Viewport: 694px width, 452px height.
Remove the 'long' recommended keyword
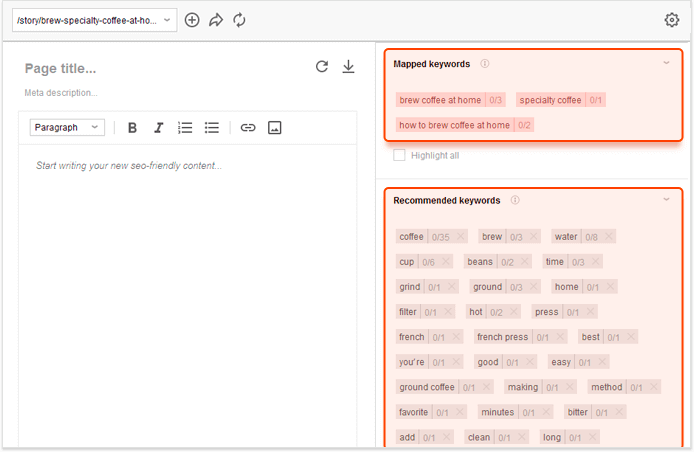[592, 437]
